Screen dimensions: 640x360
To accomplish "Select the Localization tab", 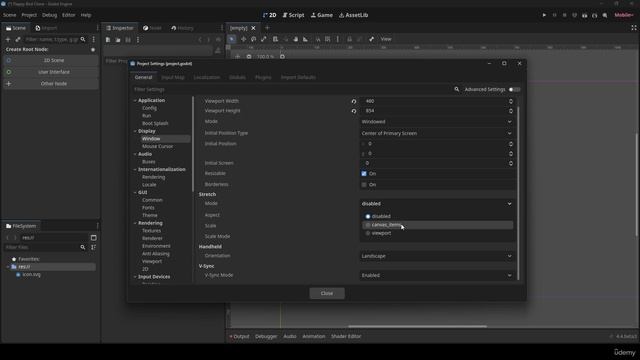I will point(207,77).
